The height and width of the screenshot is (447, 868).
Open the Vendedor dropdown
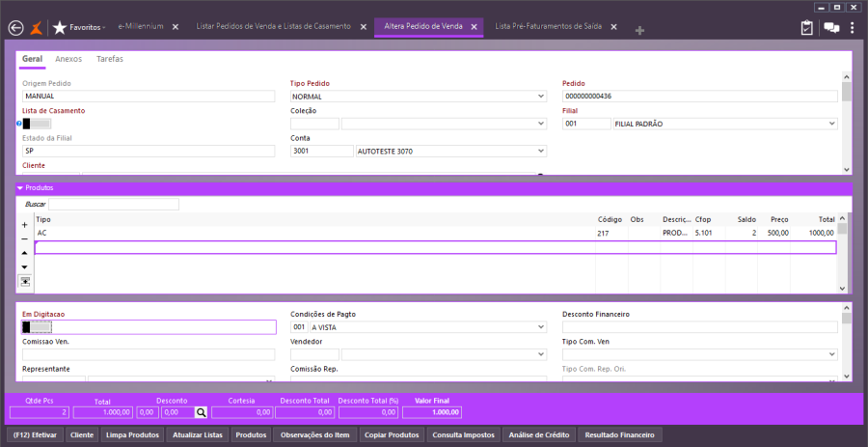tap(541, 354)
